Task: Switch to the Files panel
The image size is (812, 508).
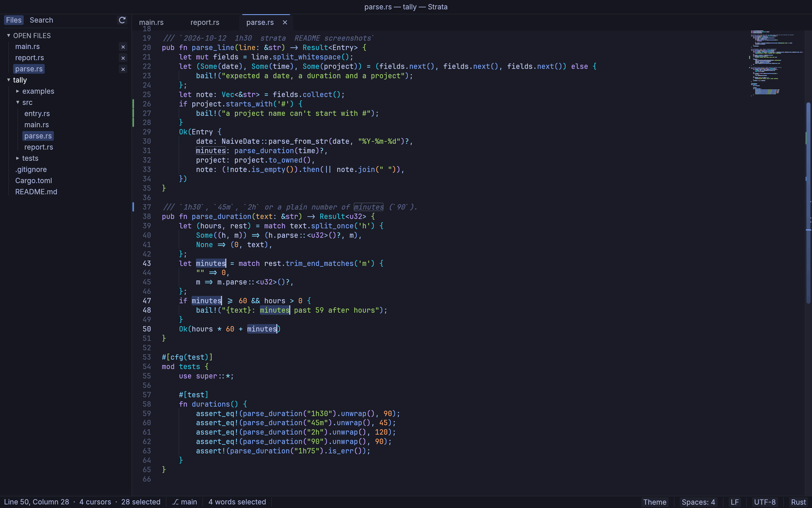Action: click(14, 20)
